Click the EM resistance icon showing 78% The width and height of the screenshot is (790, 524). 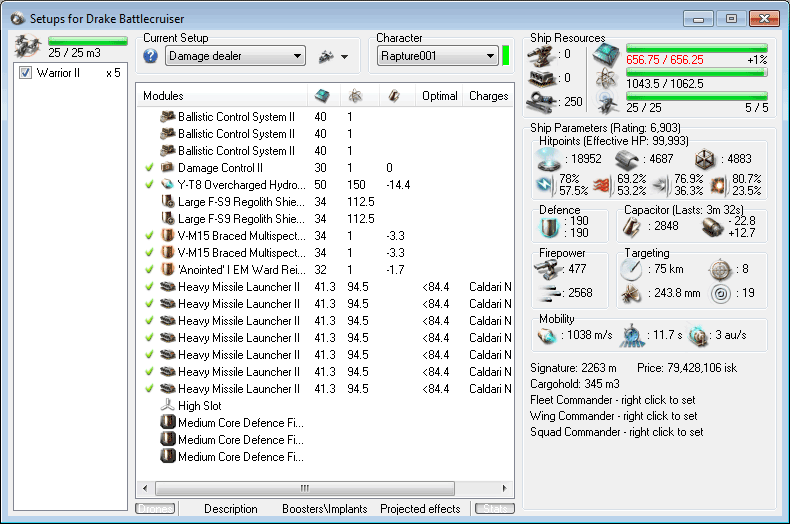pyautogui.click(x=545, y=185)
